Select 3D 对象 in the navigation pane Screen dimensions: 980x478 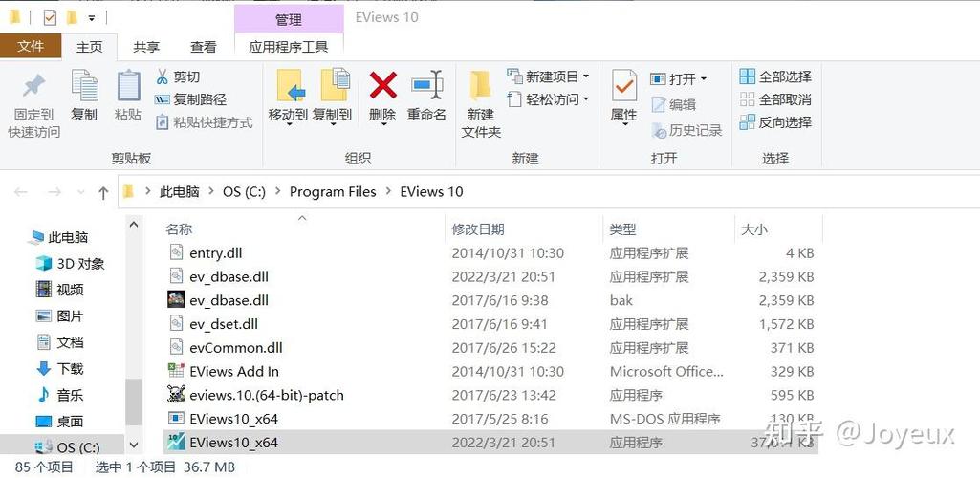coord(70,264)
